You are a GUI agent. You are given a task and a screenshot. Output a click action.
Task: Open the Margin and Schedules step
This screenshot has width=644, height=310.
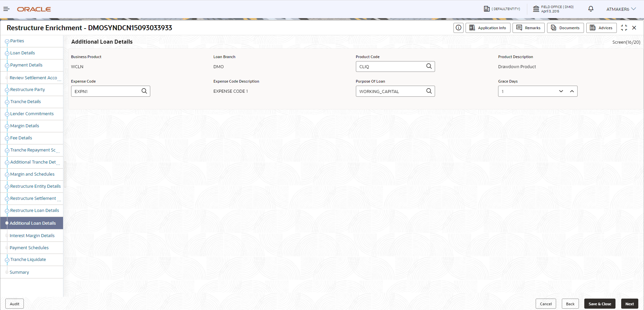pos(32,174)
